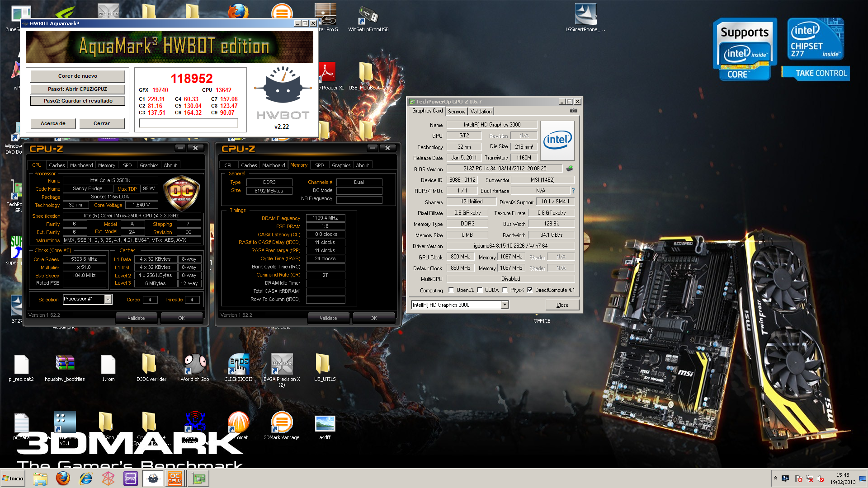Open Mainboard tab in left CPU-Z
The image size is (868, 488).
click(81, 165)
